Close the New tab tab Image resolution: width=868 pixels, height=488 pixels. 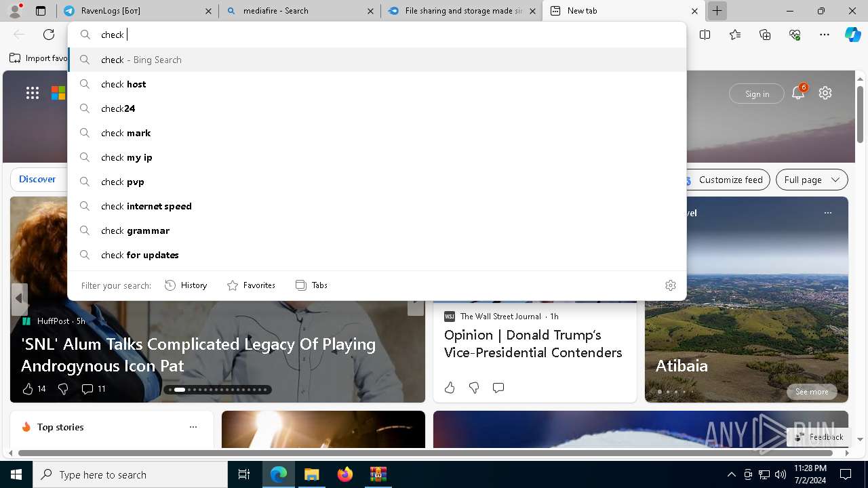[x=694, y=11]
